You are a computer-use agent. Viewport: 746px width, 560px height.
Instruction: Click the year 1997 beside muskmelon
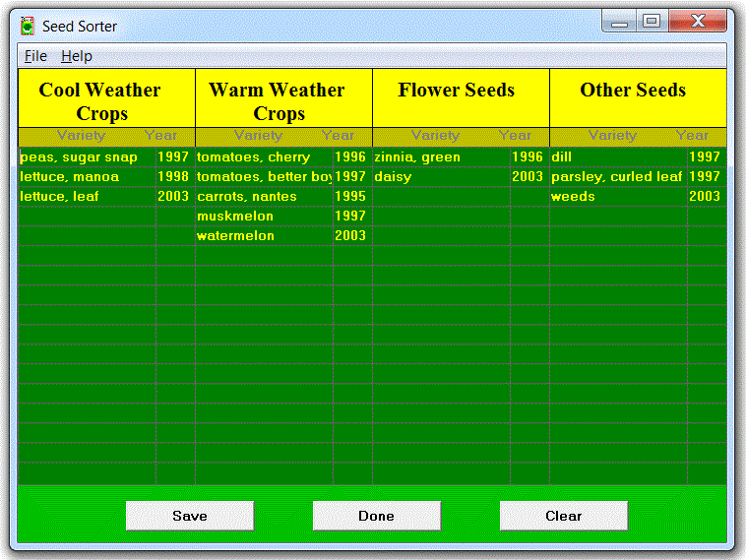pos(352,216)
